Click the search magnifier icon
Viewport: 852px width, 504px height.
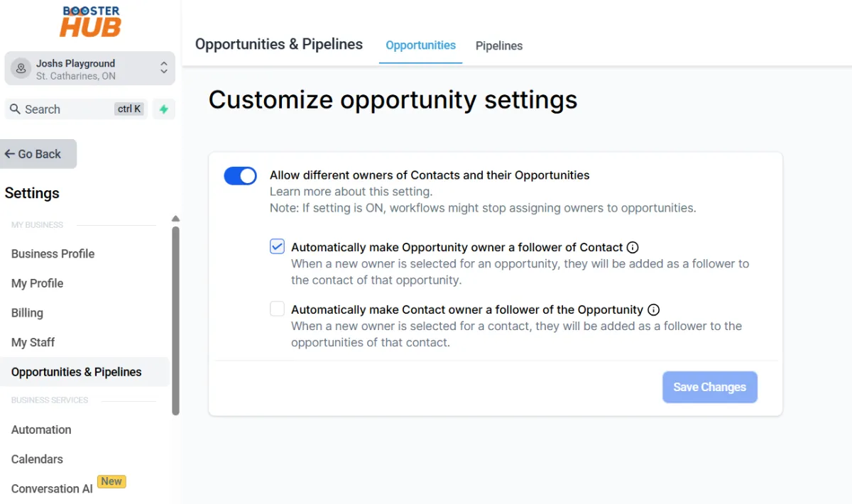pos(15,109)
